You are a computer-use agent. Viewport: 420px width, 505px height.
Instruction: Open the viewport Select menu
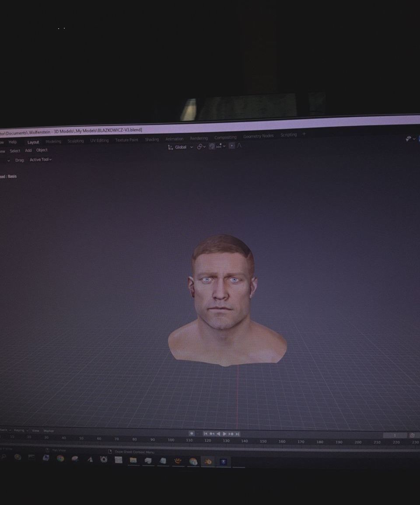click(x=15, y=151)
